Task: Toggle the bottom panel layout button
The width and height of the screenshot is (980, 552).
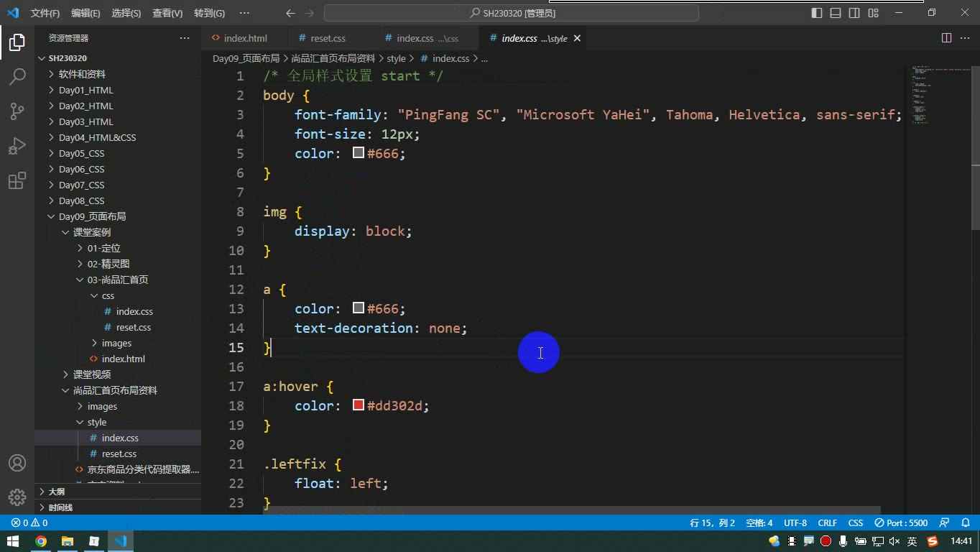Action: tap(836, 13)
